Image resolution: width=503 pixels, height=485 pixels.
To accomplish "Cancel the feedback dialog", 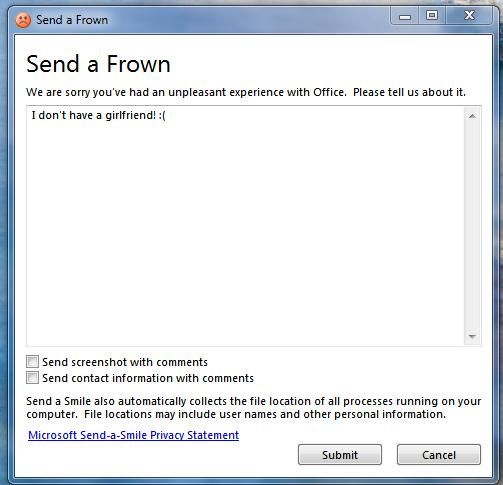I will tap(439, 455).
